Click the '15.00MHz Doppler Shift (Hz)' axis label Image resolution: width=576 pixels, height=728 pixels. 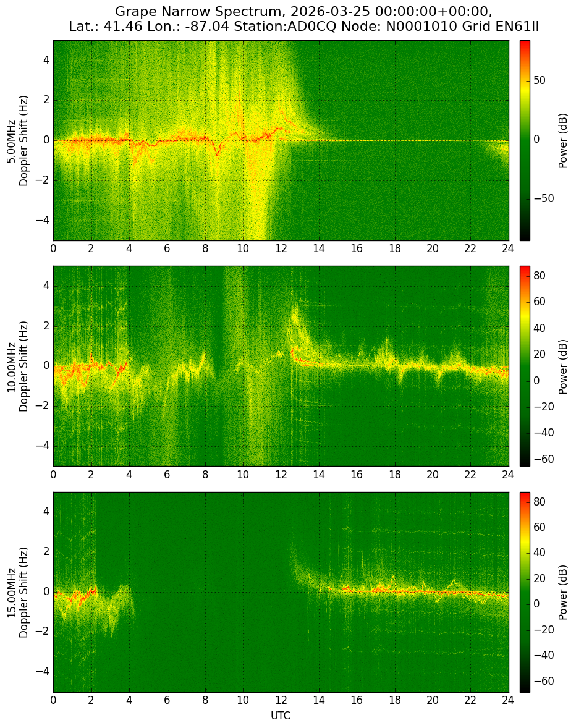click(x=17, y=593)
